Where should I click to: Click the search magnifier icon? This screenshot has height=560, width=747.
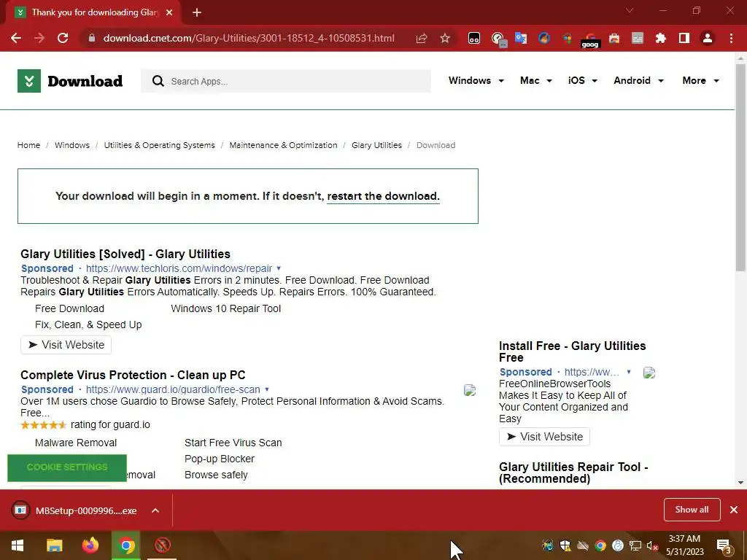[x=158, y=81]
